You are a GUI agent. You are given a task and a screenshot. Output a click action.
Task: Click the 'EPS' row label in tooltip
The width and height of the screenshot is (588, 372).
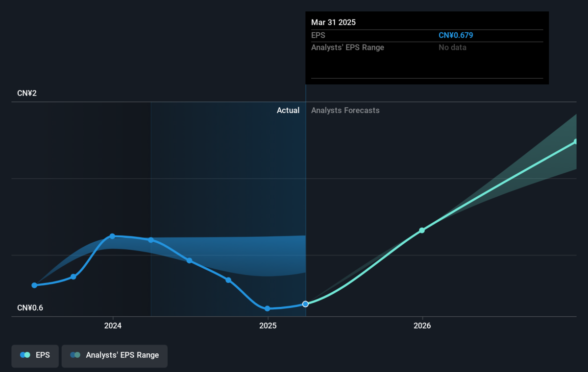[318, 35]
